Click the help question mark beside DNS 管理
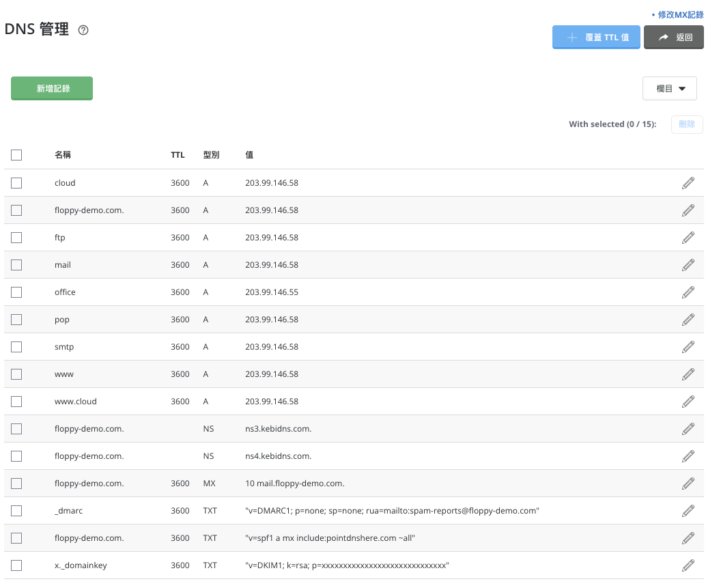706x588 pixels. (x=83, y=30)
